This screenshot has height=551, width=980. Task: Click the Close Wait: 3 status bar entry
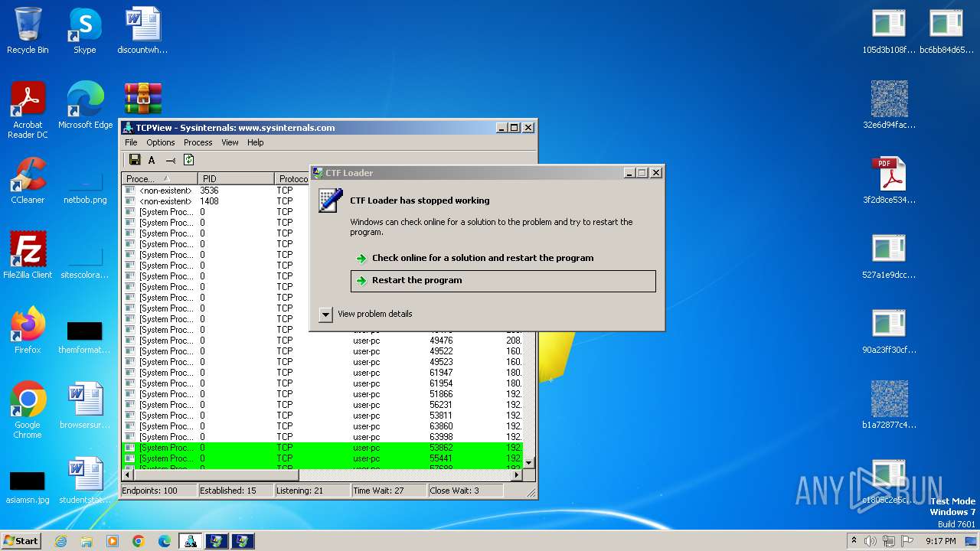[465, 491]
